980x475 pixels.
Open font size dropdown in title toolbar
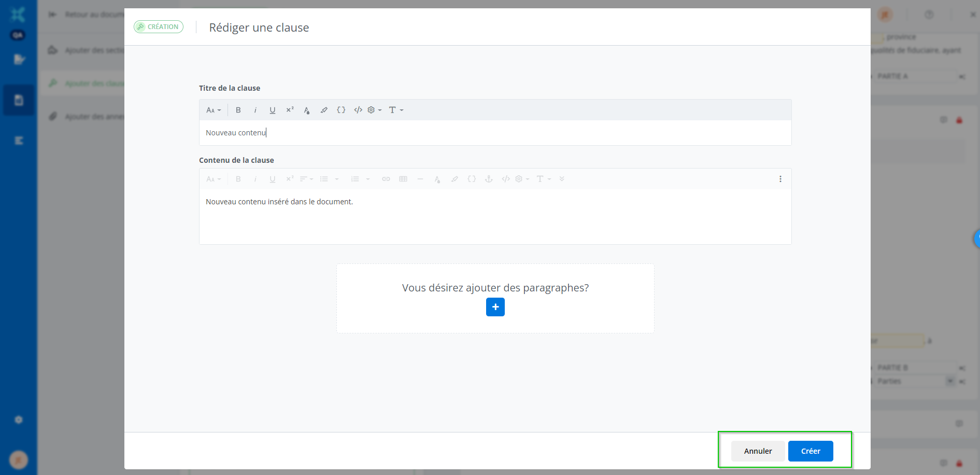tap(214, 110)
